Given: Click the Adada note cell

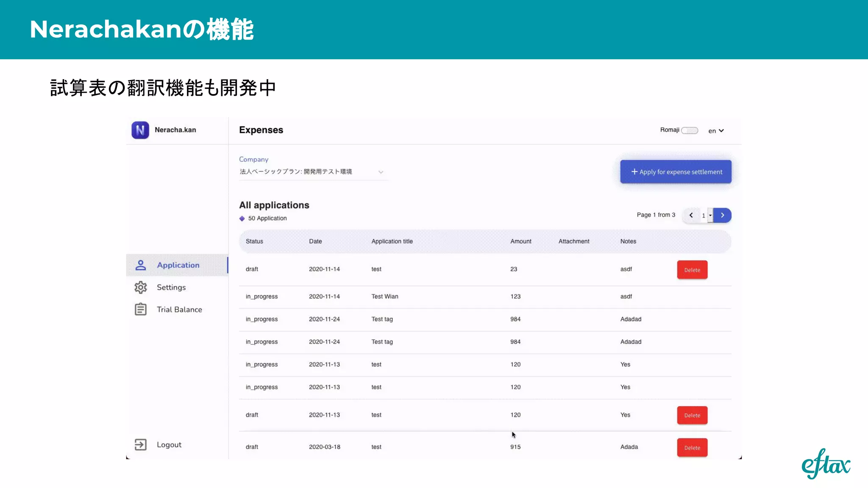Looking at the screenshot, I should click(x=629, y=447).
